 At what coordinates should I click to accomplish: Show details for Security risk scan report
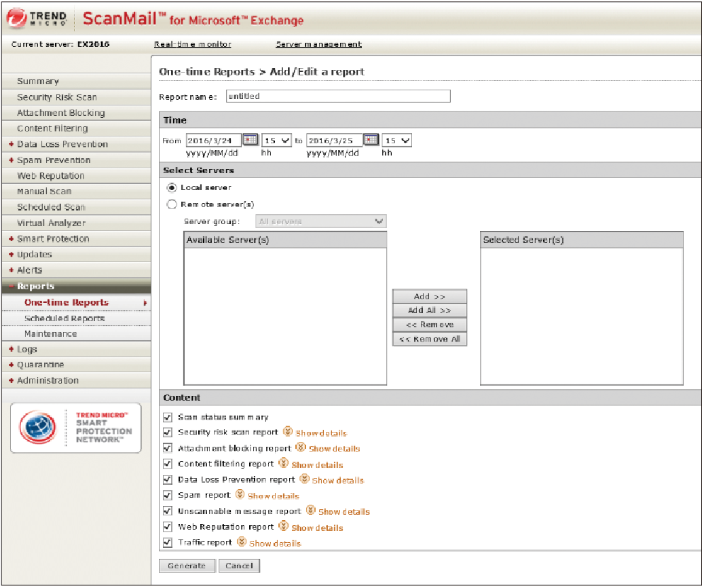(321, 433)
